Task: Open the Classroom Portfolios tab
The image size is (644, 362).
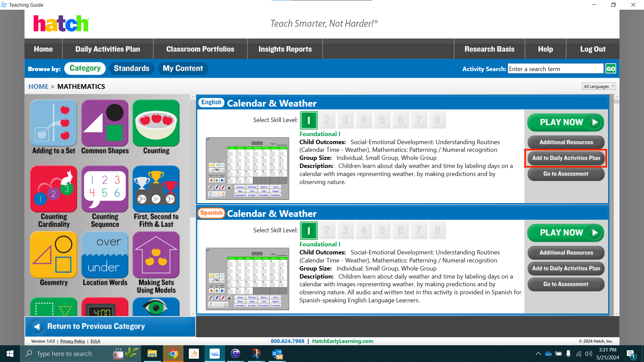Action: coord(200,49)
